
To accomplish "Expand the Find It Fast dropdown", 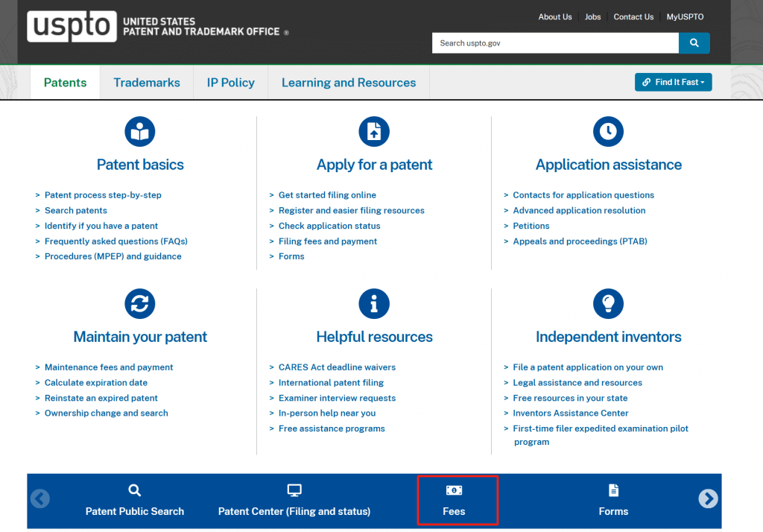I will pos(673,82).
